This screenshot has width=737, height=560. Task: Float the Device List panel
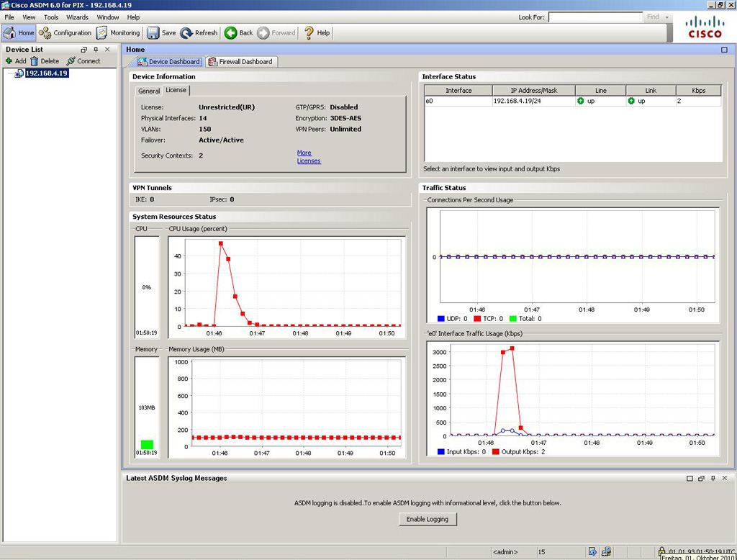point(84,50)
